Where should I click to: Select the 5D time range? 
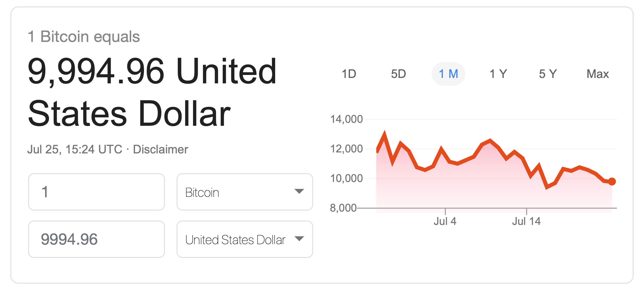398,74
